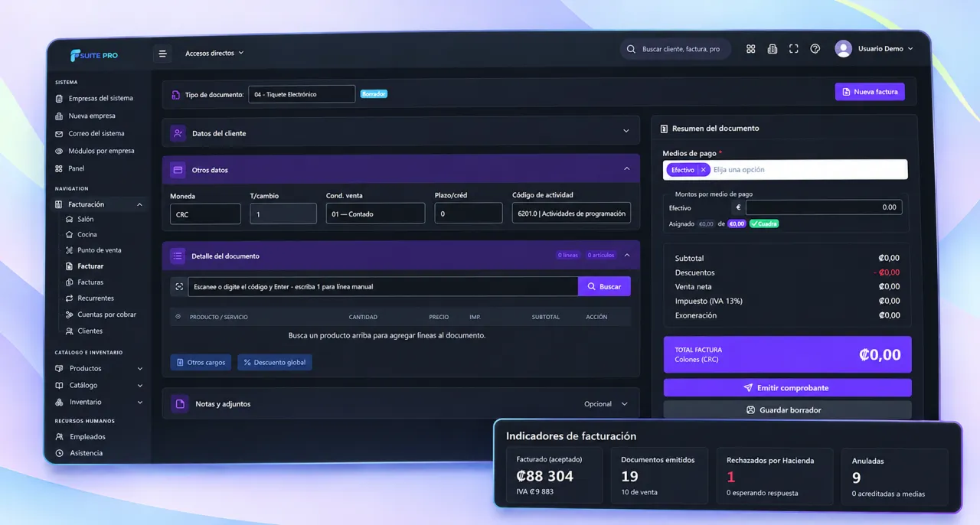Open the Tipo de documento dropdown
980x525 pixels.
coord(302,94)
